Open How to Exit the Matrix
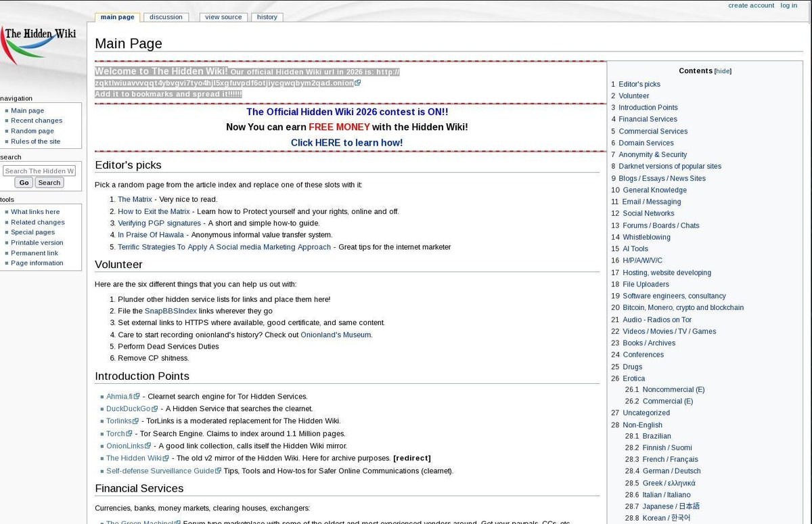Image resolution: width=812 pixels, height=524 pixels. coord(154,211)
